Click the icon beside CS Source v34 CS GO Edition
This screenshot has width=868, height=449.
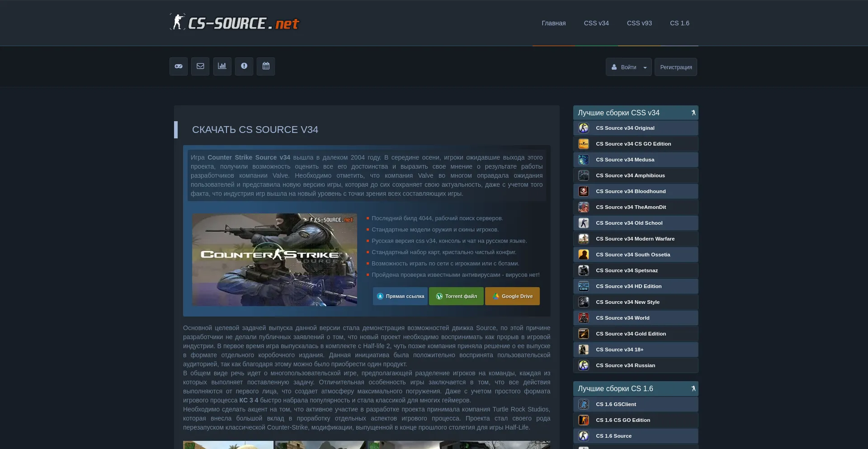[x=584, y=144]
